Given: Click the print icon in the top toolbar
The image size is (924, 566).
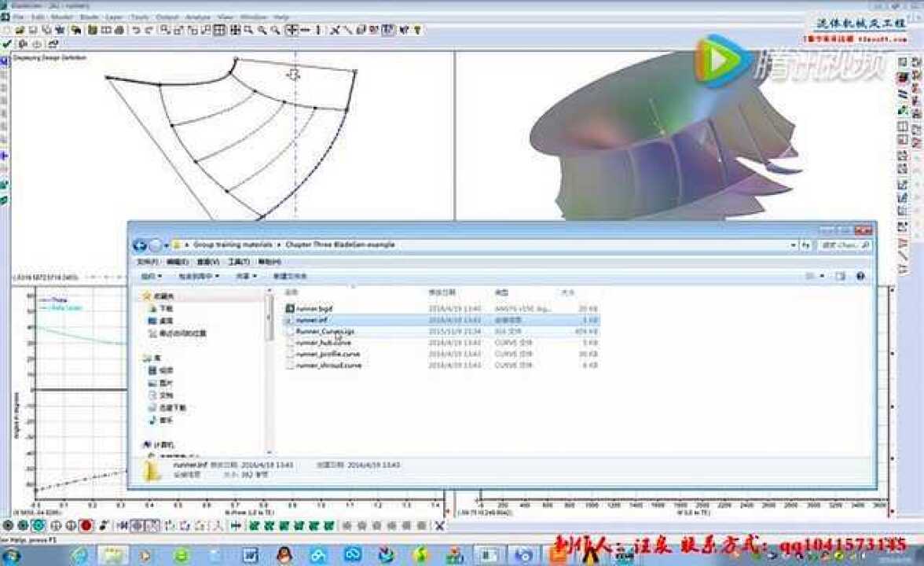Looking at the screenshot, I should coord(119,30).
